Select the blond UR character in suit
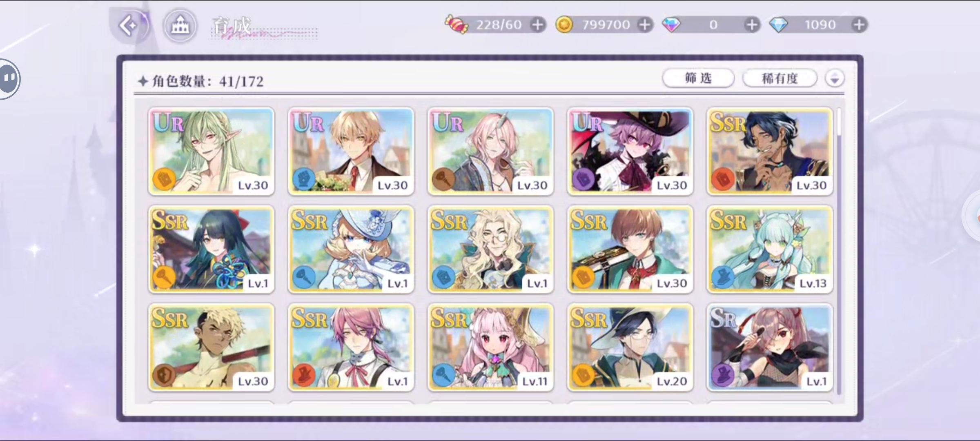Screen dimensions: 980x441 [351, 151]
